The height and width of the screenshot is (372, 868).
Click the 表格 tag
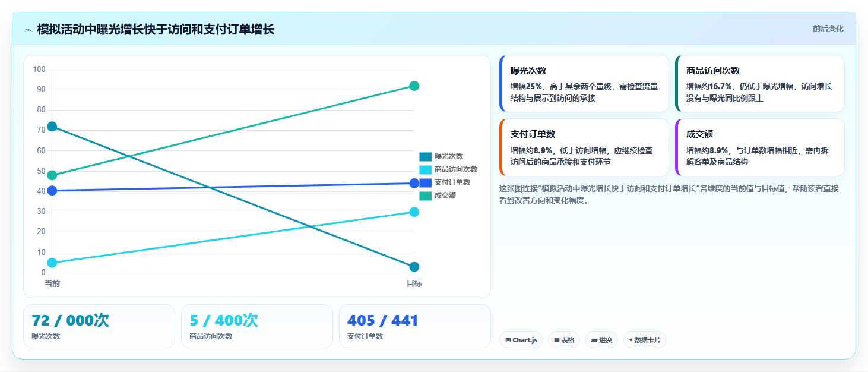pyautogui.click(x=564, y=340)
